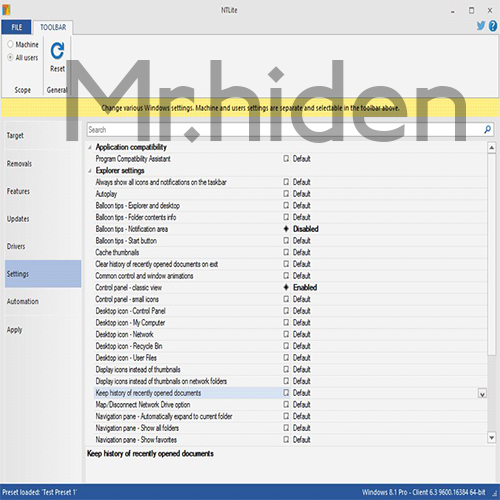Open the Twitter bird icon
This screenshot has width=500, height=500.
(x=480, y=26)
